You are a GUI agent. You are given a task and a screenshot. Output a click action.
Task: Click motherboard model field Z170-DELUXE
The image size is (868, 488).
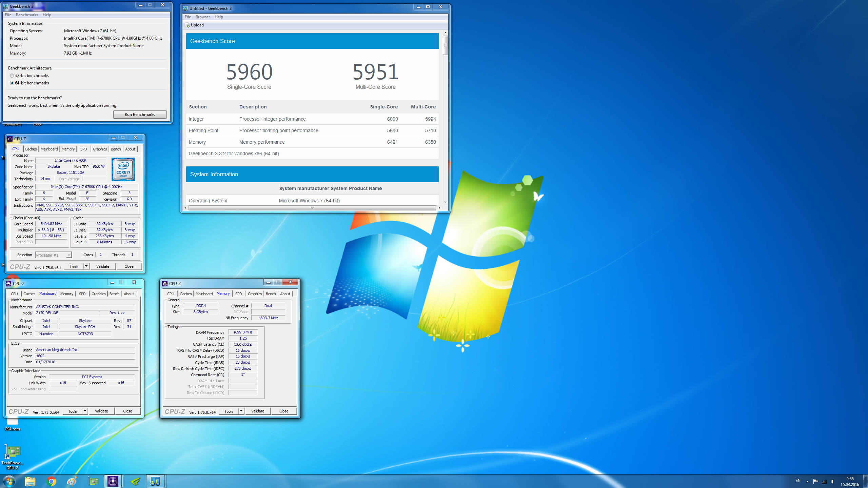point(67,313)
